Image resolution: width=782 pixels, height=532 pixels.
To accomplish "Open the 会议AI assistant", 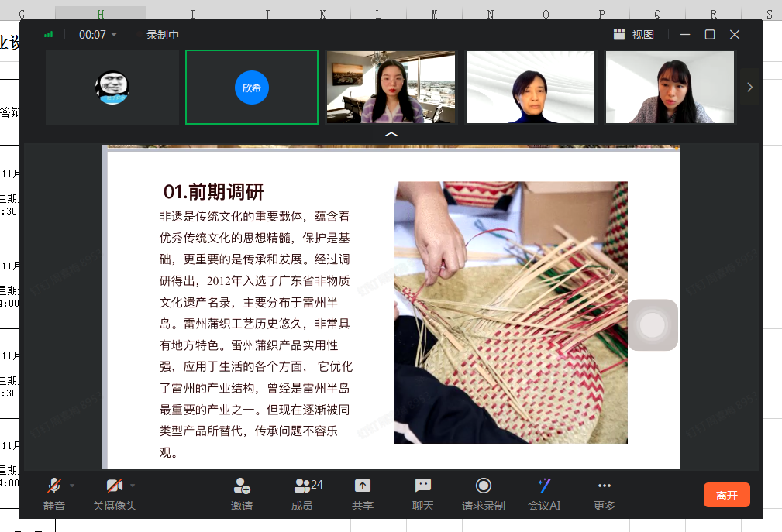I will click(x=544, y=486).
